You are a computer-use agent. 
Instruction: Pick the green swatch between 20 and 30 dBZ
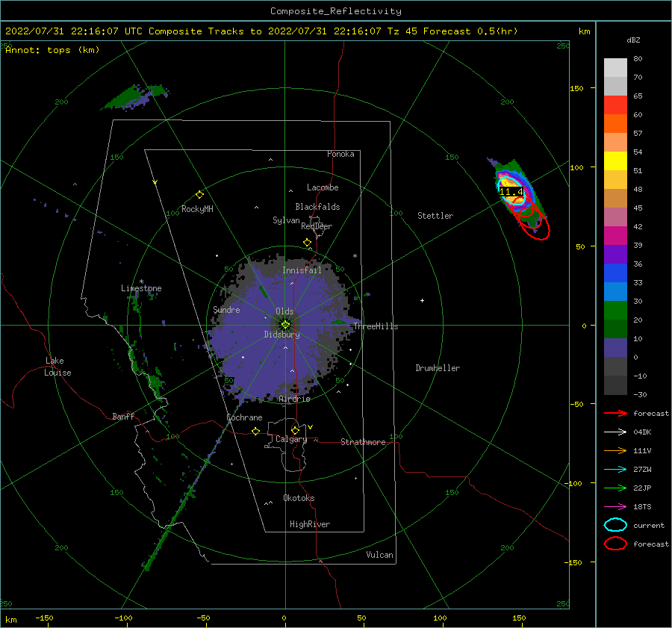615,311
